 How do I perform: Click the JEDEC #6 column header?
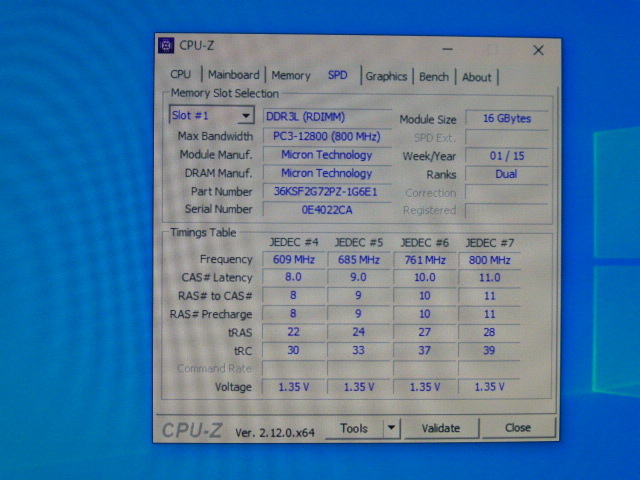point(424,243)
